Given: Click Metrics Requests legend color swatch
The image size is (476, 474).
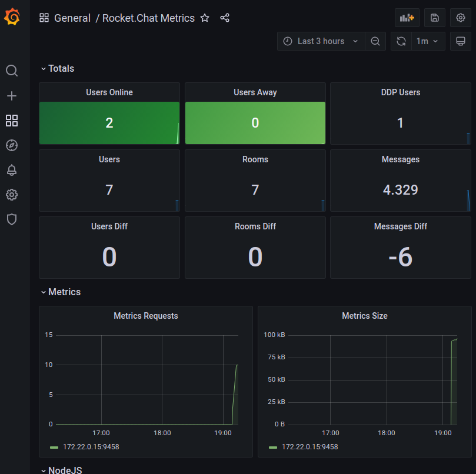Looking at the screenshot, I should click(x=54, y=448).
